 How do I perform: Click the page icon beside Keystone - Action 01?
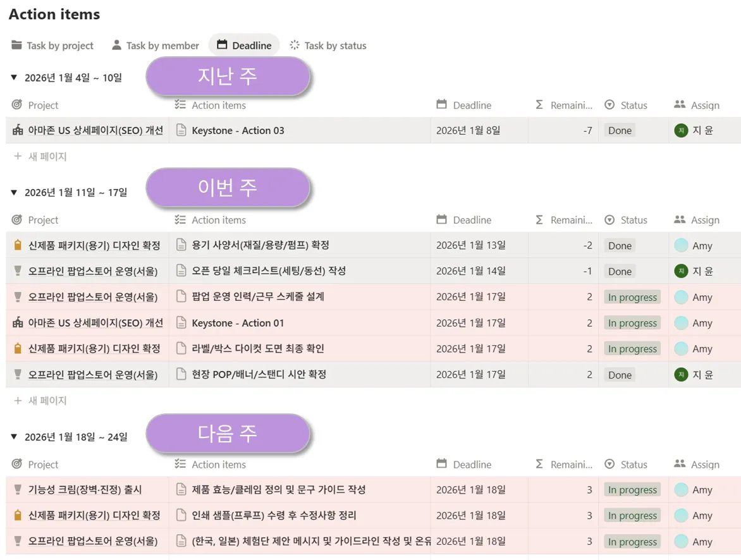[x=181, y=323]
